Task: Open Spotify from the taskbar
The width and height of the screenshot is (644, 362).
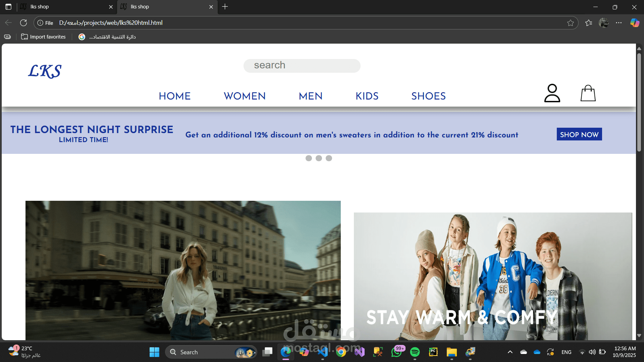Action: [x=415, y=352]
